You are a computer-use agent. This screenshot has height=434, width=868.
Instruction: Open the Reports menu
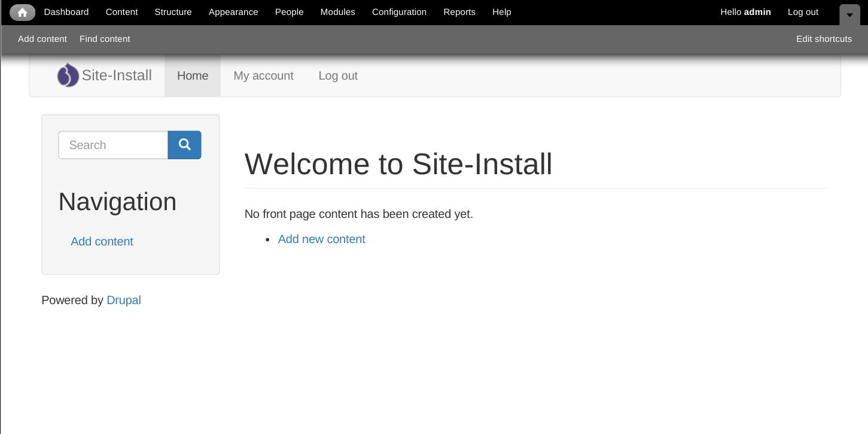(x=459, y=12)
